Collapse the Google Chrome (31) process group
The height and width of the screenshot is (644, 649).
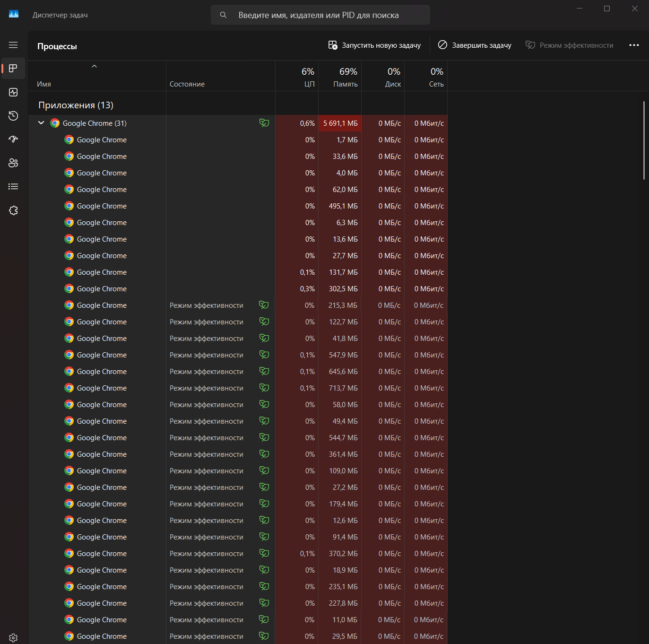(41, 123)
